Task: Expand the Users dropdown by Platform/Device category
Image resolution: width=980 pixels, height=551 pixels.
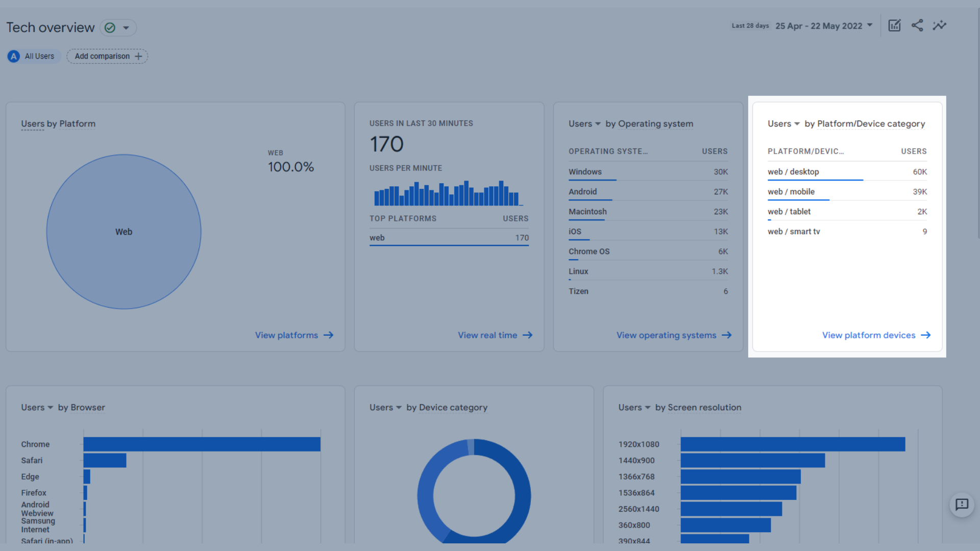Action: pyautogui.click(x=797, y=124)
